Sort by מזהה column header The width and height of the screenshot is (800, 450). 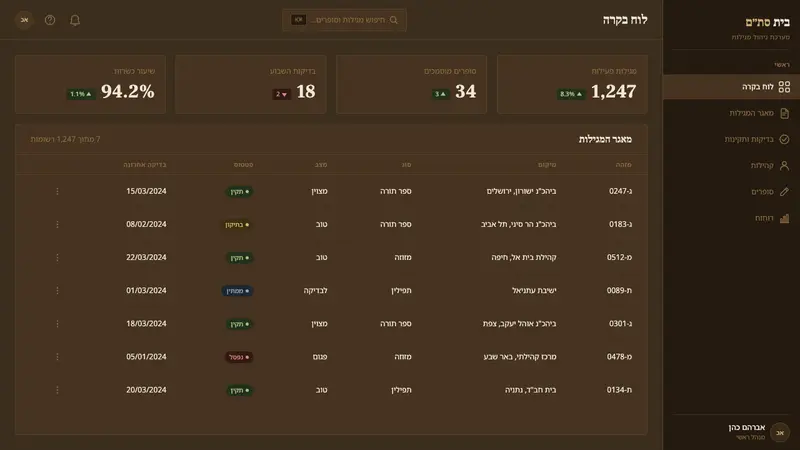click(623, 165)
